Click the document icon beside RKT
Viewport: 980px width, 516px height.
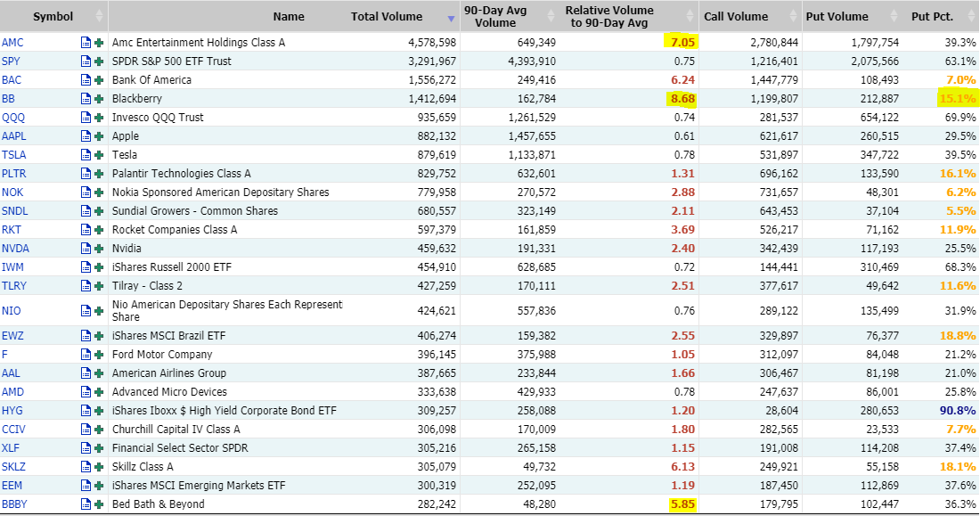(x=86, y=230)
